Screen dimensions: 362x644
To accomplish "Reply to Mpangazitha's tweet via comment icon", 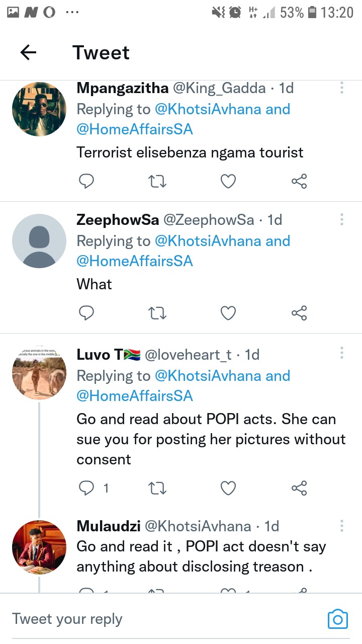I will [x=86, y=181].
